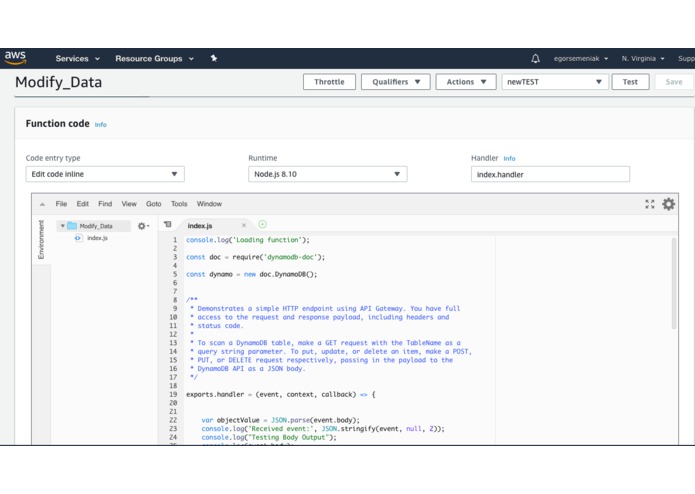Open the Tools menu in the editor
The width and height of the screenshot is (695, 494).
pos(179,204)
